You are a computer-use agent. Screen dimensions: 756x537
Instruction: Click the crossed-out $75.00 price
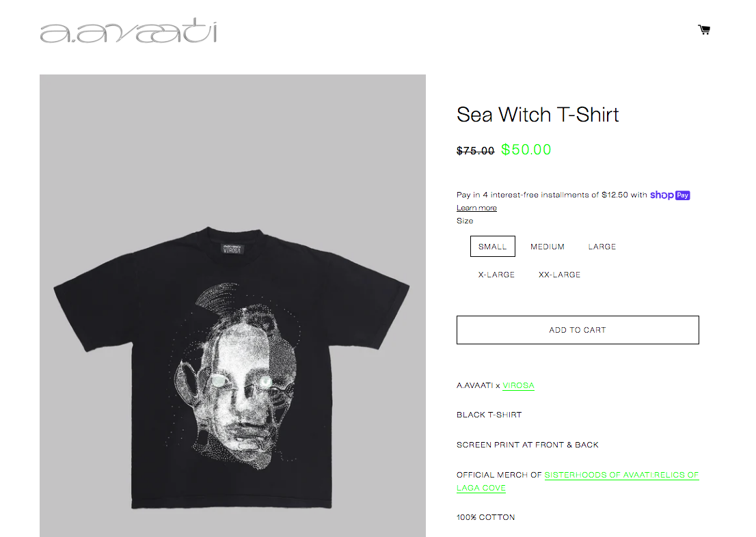coord(475,151)
